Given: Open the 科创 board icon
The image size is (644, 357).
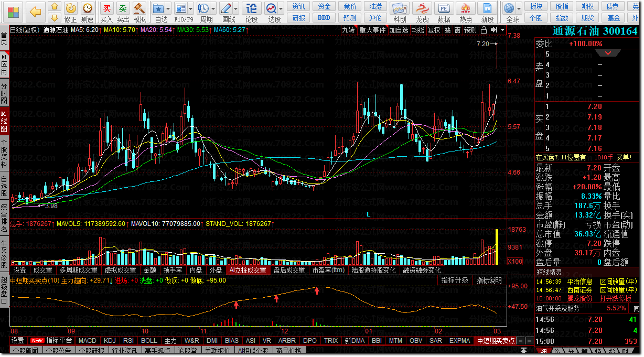Looking at the screenshot, I should coord(400,12).
